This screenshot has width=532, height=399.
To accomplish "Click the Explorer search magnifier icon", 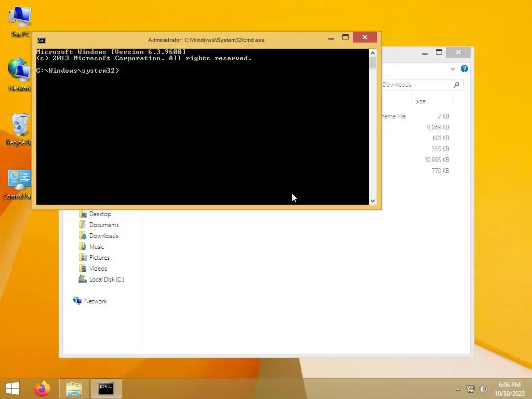I will point(456,85).
